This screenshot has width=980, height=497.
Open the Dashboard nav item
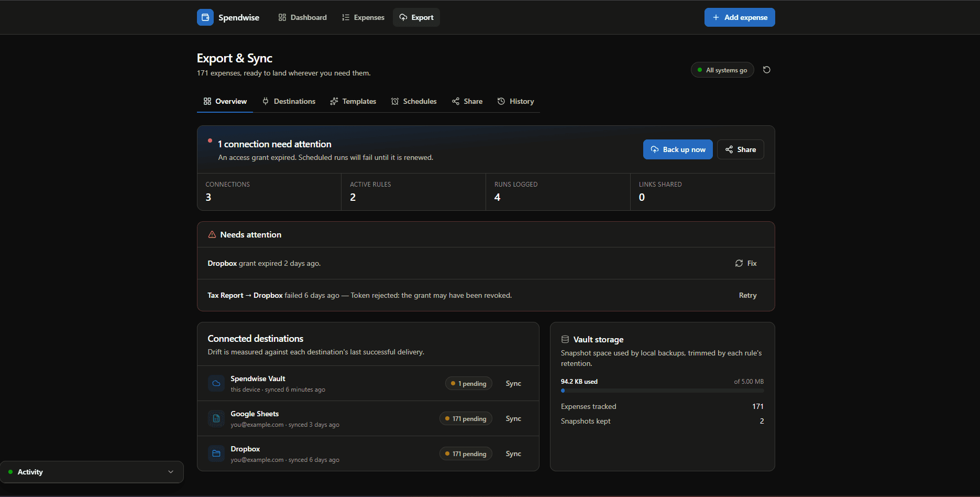[x=303, y=17]
